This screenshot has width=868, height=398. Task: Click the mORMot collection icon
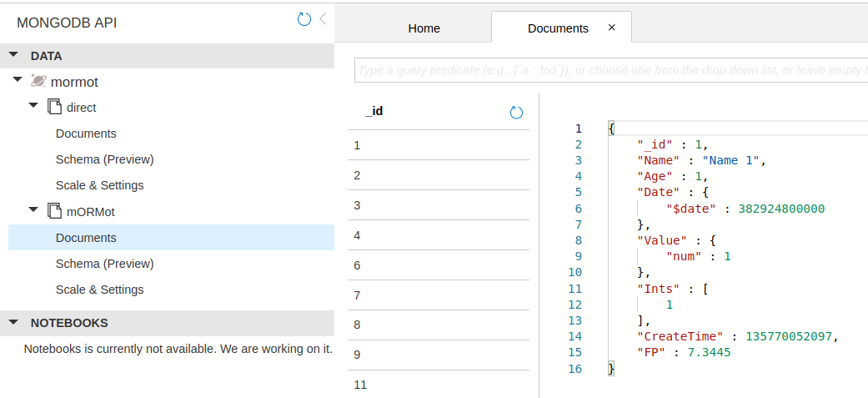coord(54,210)
